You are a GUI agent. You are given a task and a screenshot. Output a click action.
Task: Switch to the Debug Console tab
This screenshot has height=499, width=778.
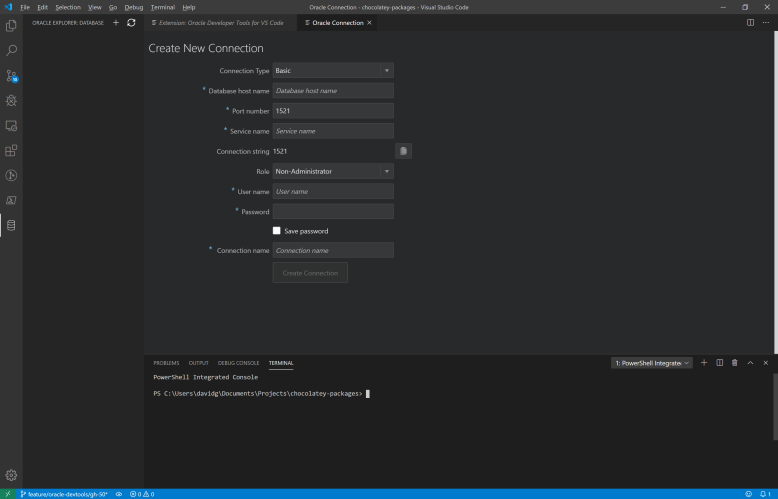coord(238,363)
